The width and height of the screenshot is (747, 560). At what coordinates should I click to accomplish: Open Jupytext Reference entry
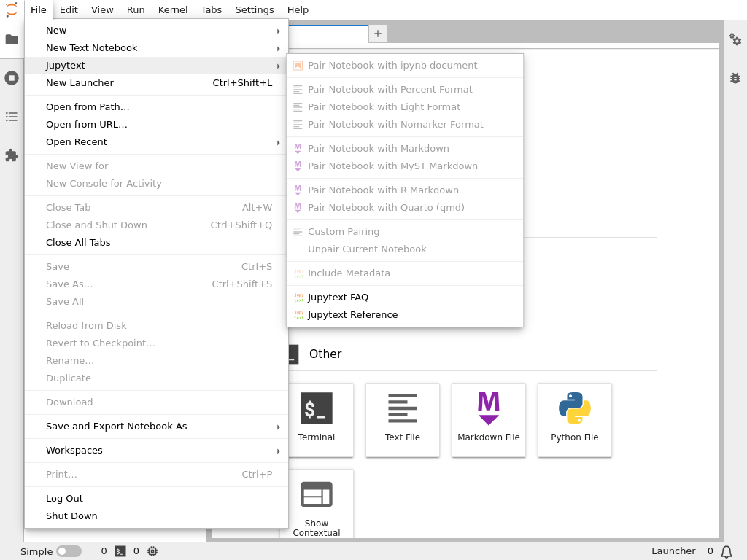click(x=405, y=315)
